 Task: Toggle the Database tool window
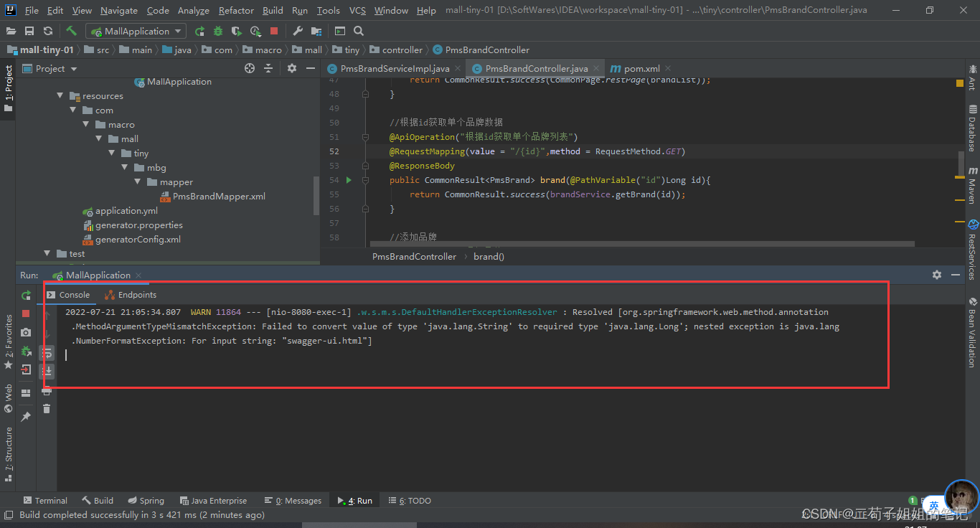(973, 128)
